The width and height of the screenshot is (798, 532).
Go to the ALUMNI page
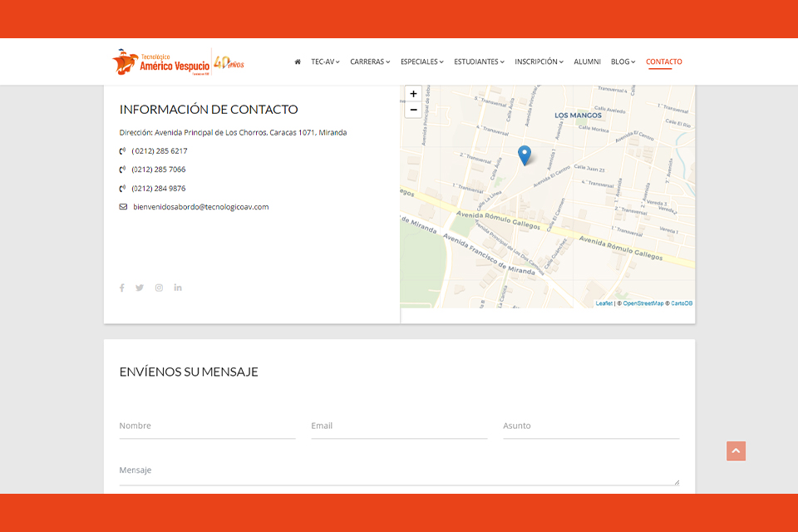(587, 62)
